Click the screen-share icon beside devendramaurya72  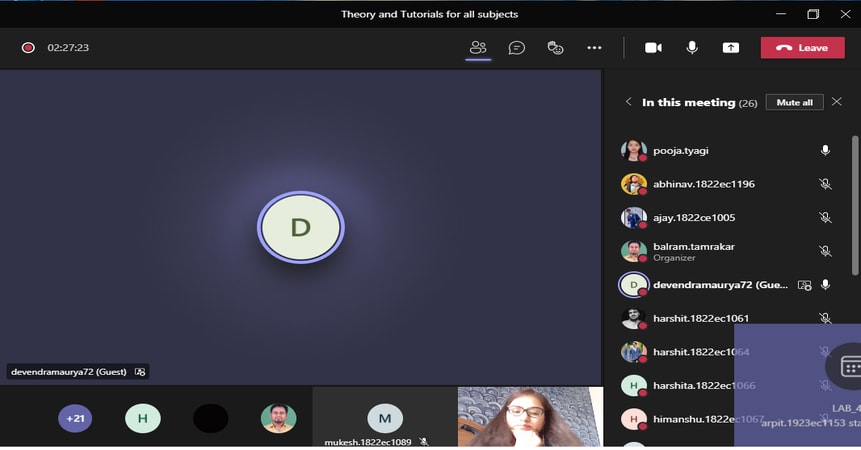pos(804,285)
